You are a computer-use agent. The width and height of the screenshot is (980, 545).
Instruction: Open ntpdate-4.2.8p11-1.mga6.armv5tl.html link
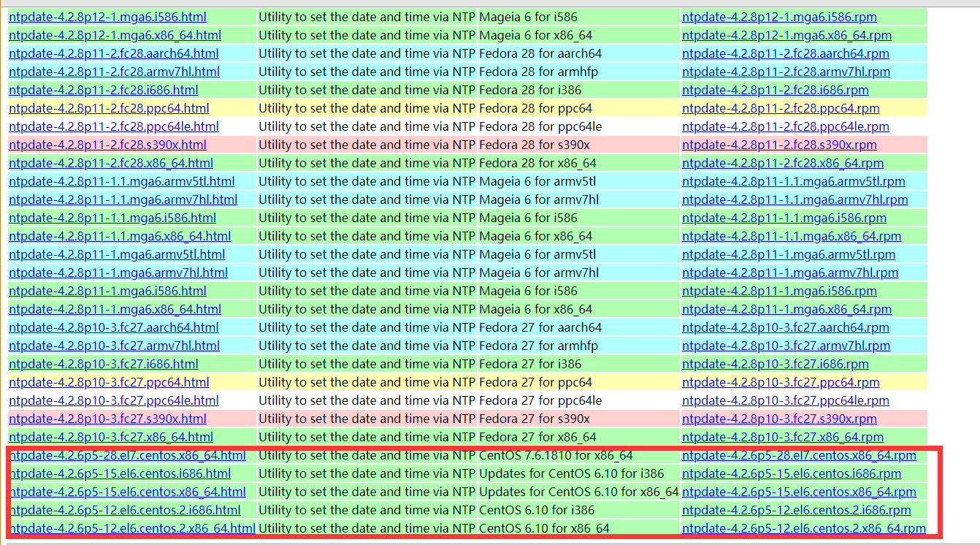pyautogui.click(x=117, y=254)
